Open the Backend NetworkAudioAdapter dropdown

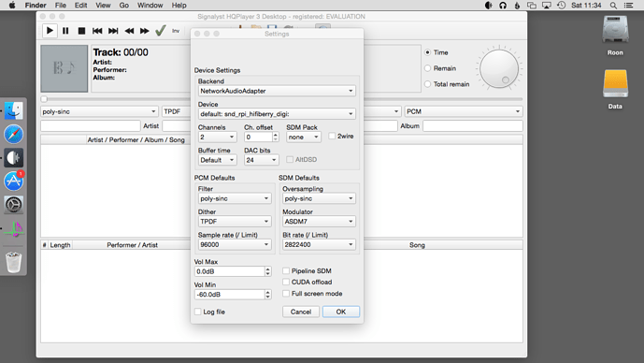[277, 91]
